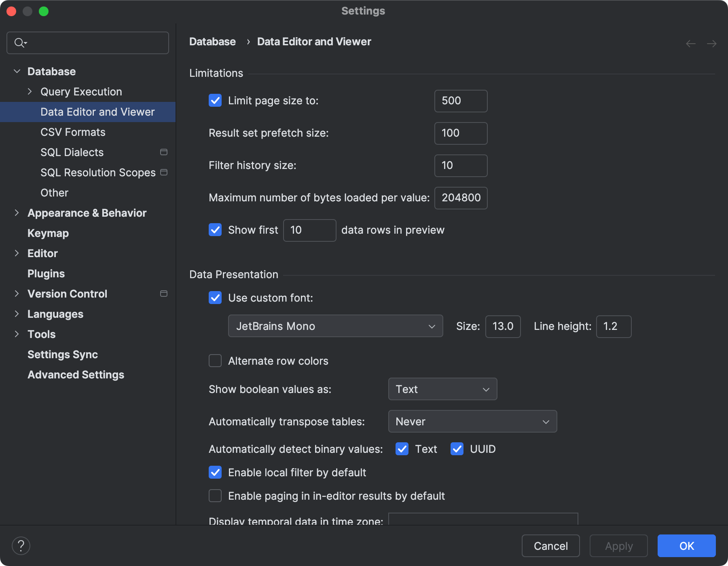Click the help question mark icon

tap(21, 545)
